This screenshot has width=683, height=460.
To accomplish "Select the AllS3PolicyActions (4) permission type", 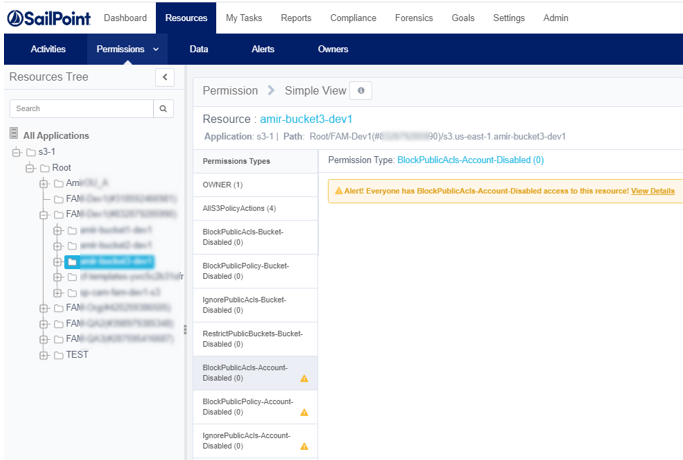I will coord(255,209).
